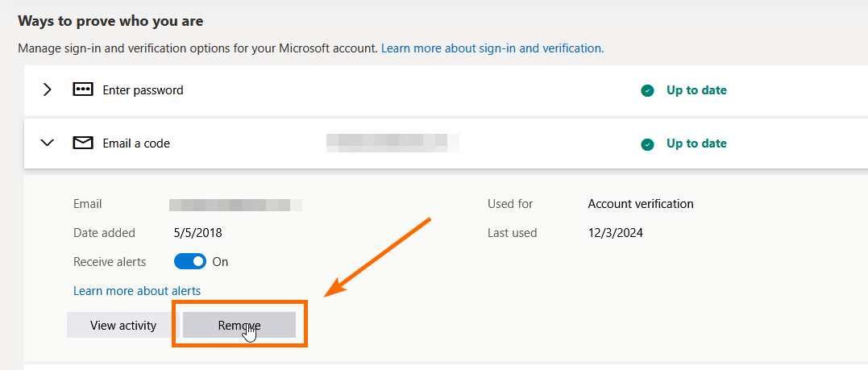This screenshot has height=370, width=868.
Task: Click Up to date status for email code
Action: pyautogui.click(x=696, y=143)
